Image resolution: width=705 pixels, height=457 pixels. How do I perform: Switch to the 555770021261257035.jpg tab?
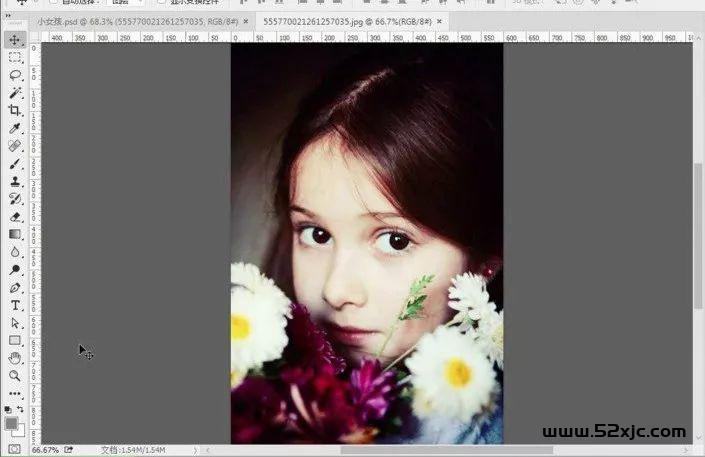click(x=344, y=20)
